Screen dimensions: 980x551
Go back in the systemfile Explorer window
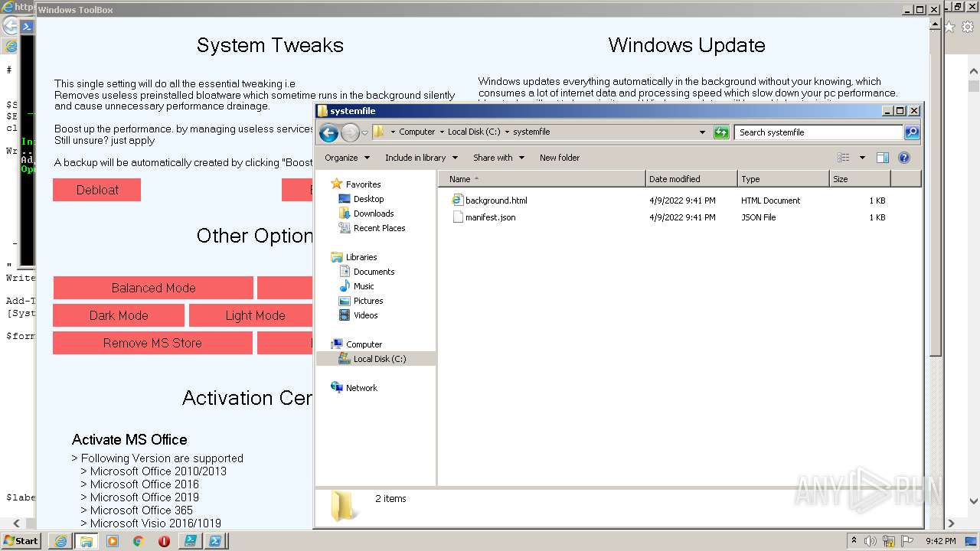pos(328,132)
